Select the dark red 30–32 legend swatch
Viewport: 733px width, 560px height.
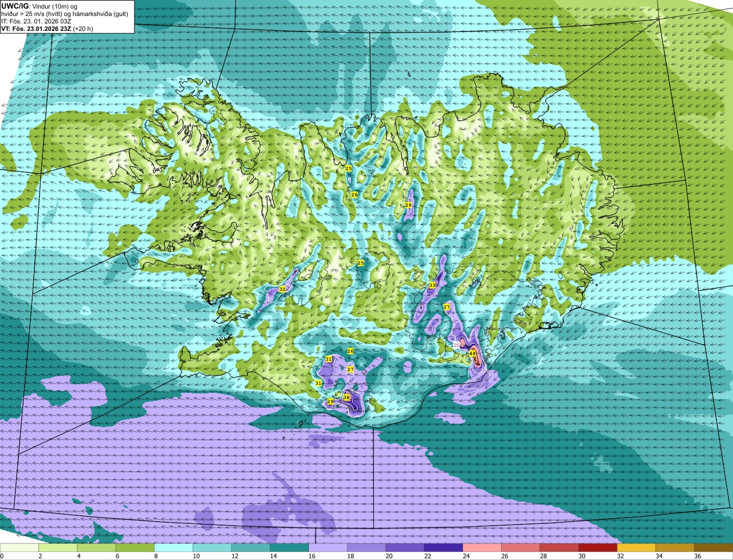point(597,547)
